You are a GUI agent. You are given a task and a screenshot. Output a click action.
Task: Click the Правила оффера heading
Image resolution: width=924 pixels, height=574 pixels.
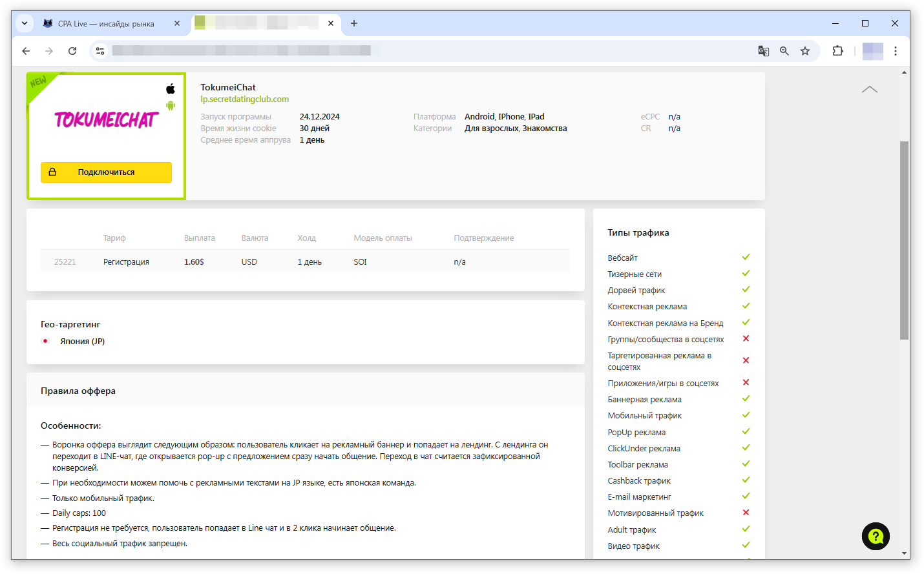click(78, 391)
